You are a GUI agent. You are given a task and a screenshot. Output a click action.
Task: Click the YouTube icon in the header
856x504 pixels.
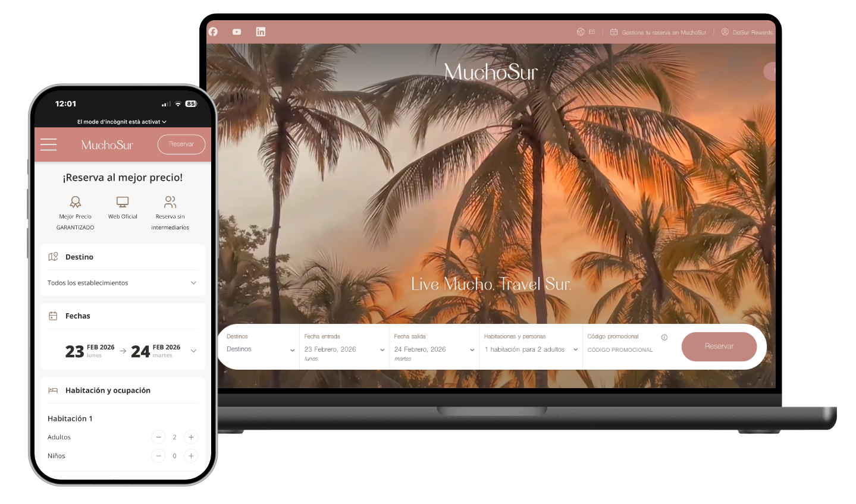(237, 31)
